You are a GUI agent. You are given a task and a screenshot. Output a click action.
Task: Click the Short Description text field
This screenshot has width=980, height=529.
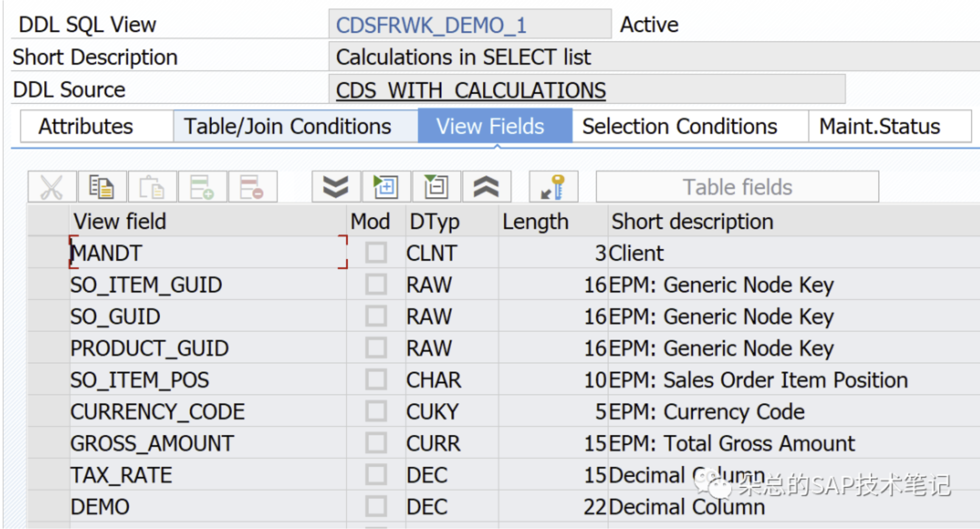(x=653, y=57)
